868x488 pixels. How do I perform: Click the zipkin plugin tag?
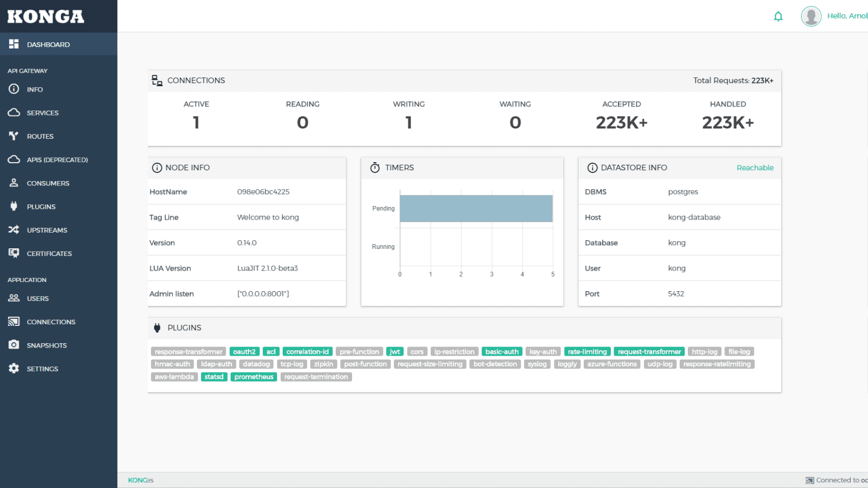(324, 364)
